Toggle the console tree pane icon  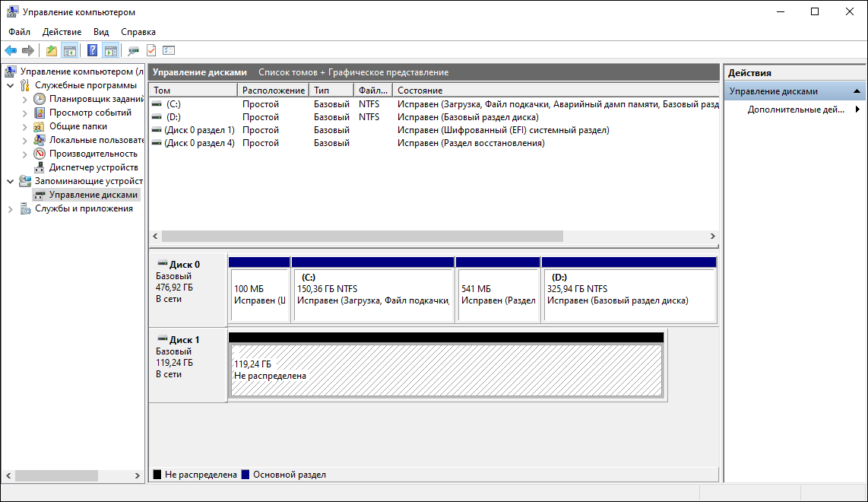click(70, 51)
